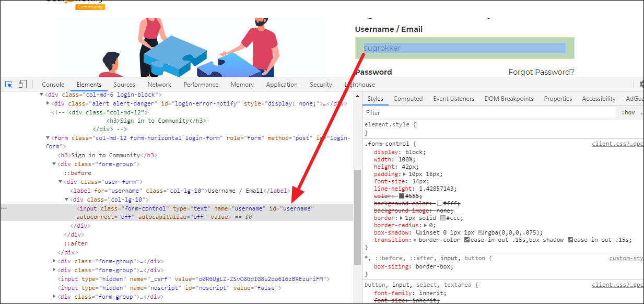Open the box-shadow editor icon
The width and height of the screenshot is (644, 304).
(x=419, y=232)
